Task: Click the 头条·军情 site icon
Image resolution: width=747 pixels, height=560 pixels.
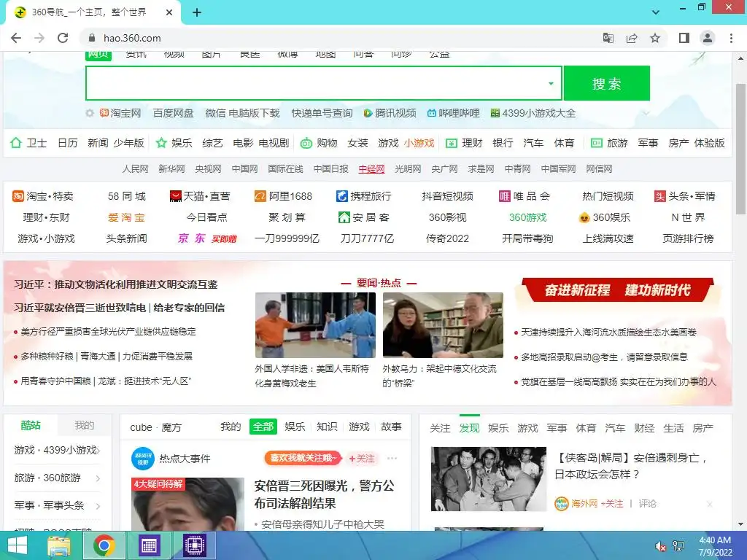Action: [x=659, y=196]
